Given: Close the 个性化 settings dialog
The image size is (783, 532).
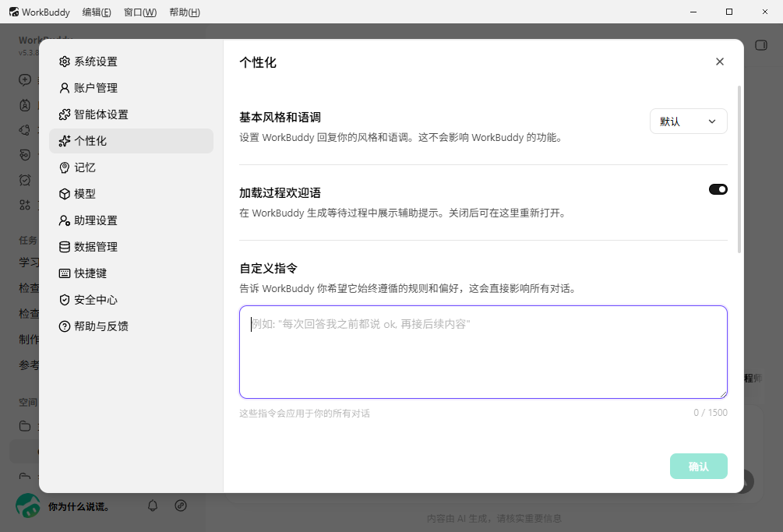Looking at the screenshot, I should pos(720,62).
